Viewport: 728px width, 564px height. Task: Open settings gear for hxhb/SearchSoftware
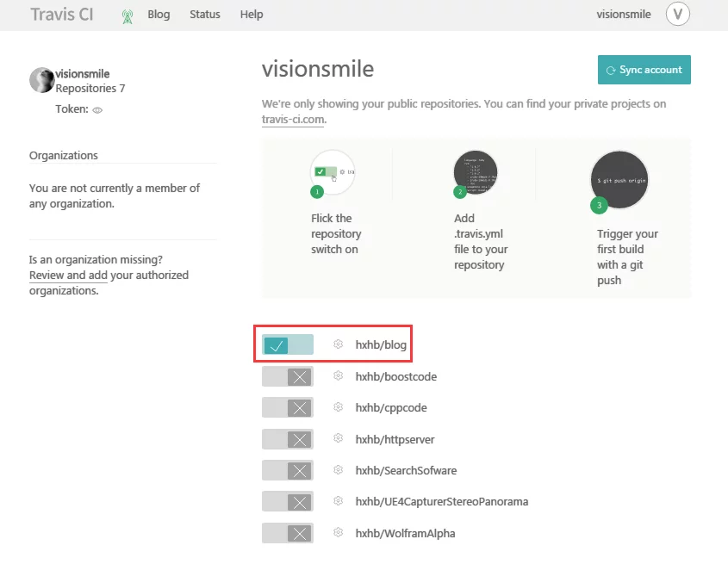coord(339,470)
